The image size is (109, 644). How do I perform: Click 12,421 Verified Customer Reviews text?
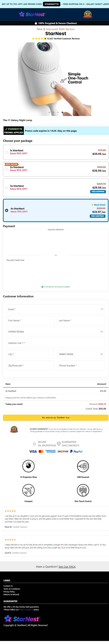tap(63, 39)
